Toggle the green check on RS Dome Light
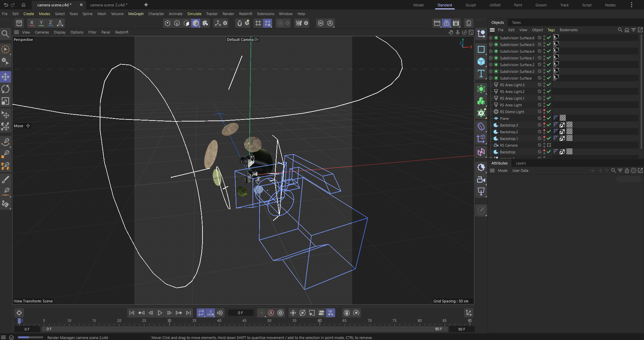The height and width of the screenshot is (340, 644). [x=549, y=112]
